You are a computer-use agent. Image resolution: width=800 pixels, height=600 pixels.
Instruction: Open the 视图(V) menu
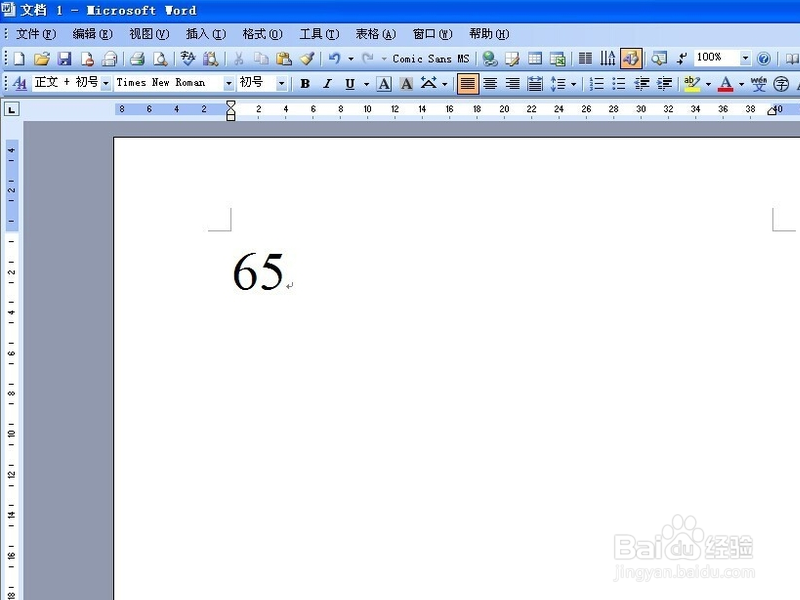click(149, 34)
